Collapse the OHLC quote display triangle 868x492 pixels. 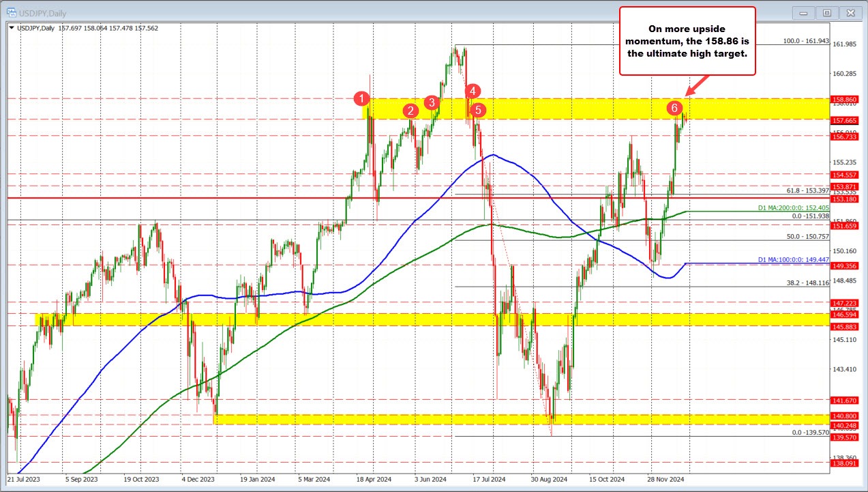click(x=12, y=29)
